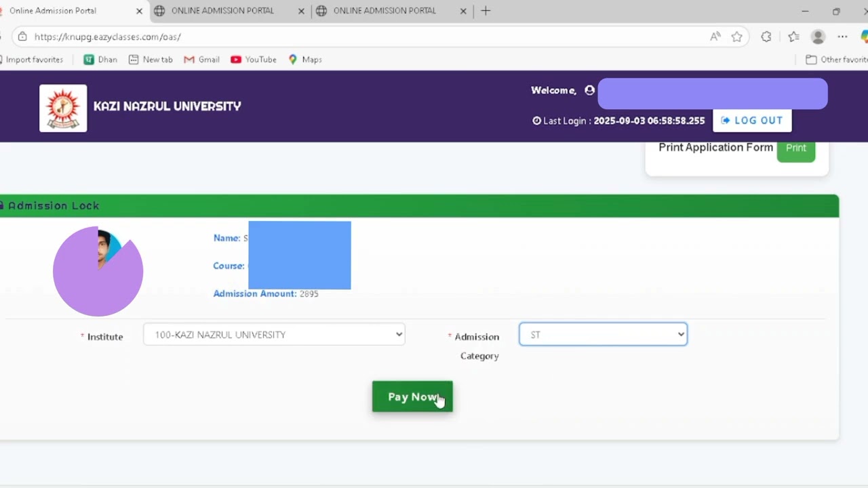Click Import favorites bookmark

(32, 60)
